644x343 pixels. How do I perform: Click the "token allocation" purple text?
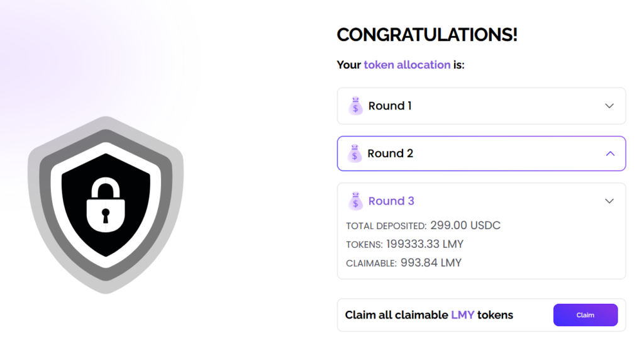pos(407,65)
